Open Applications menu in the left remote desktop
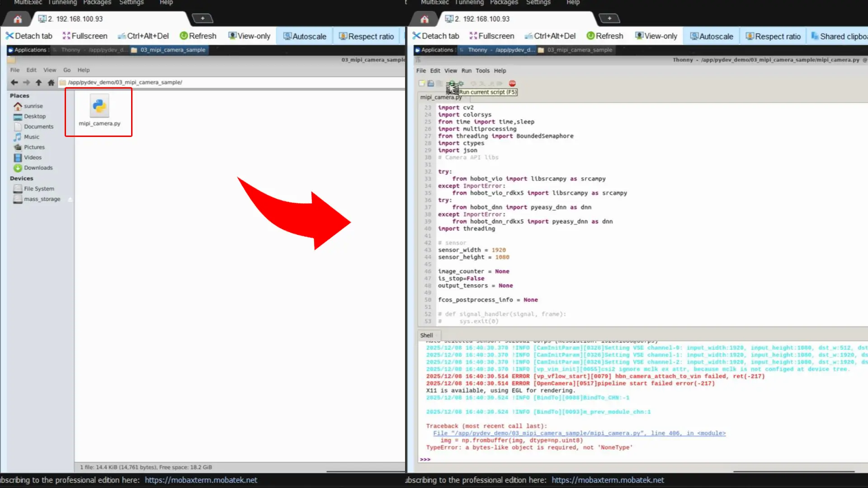This screenshot has height=488, width=868. pyautogui.click(x=29, y=50)
